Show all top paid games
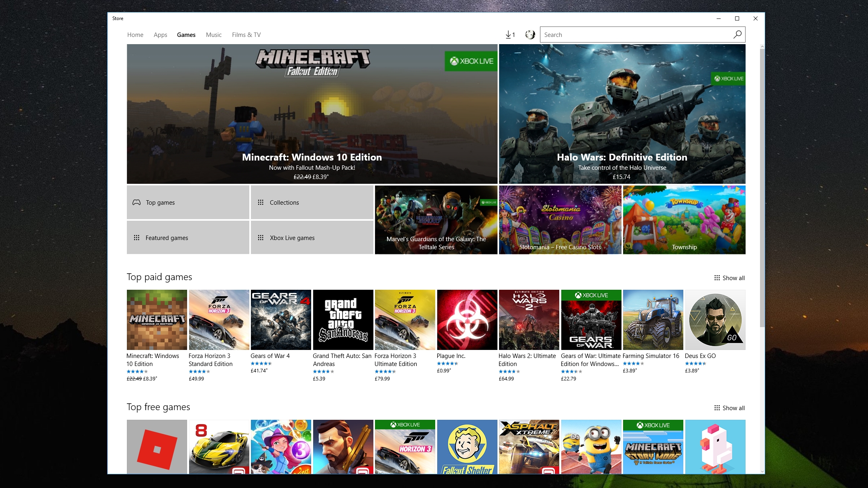Viewport: 868px width, 488px height. [x=729, y=278]
